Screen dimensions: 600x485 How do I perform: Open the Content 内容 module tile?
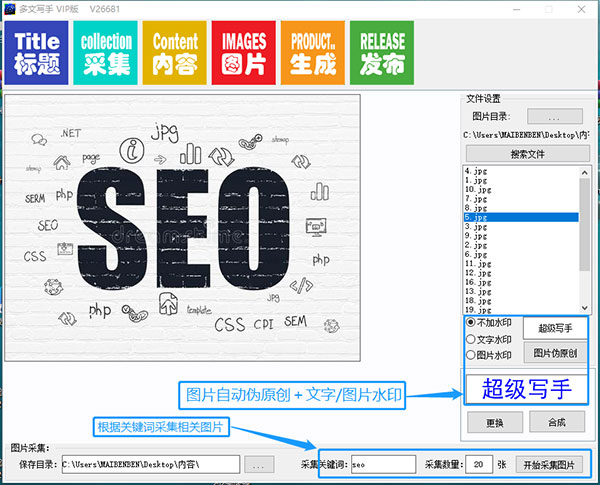coord(174,53)
